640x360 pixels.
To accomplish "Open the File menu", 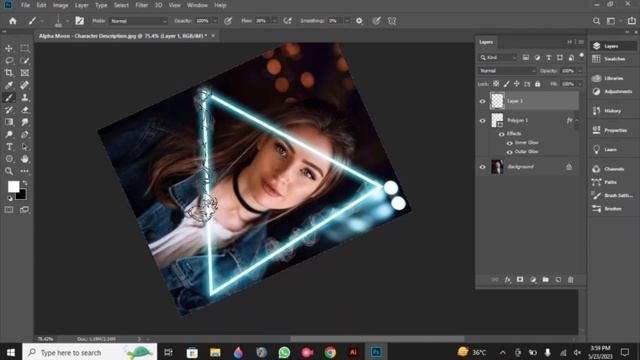I will [25, 5].
